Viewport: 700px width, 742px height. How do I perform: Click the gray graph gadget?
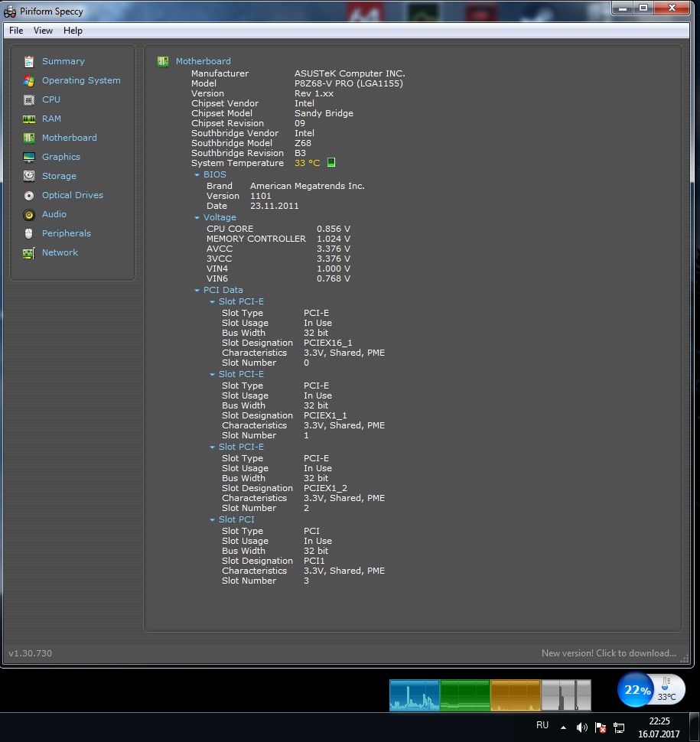pos(566,695)
